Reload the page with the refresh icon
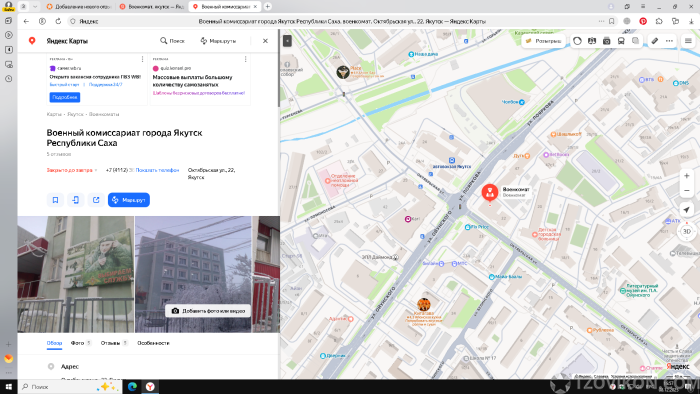The width and height of the screenshot is (700, 394). pyautogui.click(x=58, y=21)
